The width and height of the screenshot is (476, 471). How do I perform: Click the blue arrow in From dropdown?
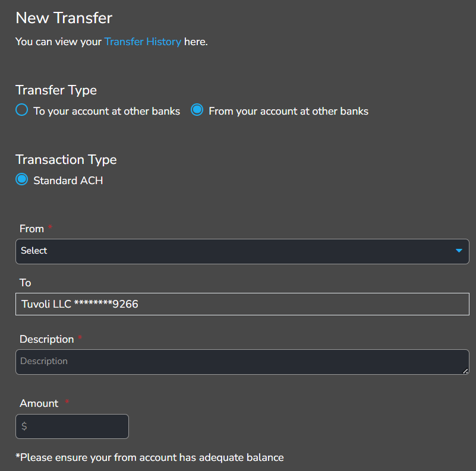pos(459,251)
